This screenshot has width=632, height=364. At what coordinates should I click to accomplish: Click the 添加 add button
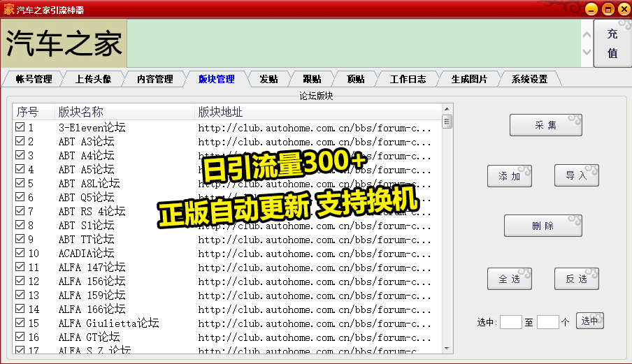pyautogui.click(x=510, y=176)
